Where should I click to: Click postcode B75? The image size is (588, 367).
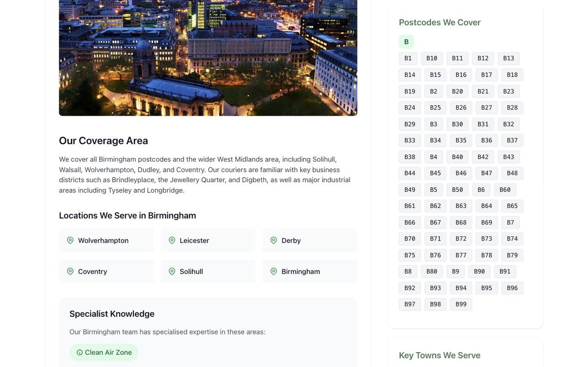click(x=410, y=255)
